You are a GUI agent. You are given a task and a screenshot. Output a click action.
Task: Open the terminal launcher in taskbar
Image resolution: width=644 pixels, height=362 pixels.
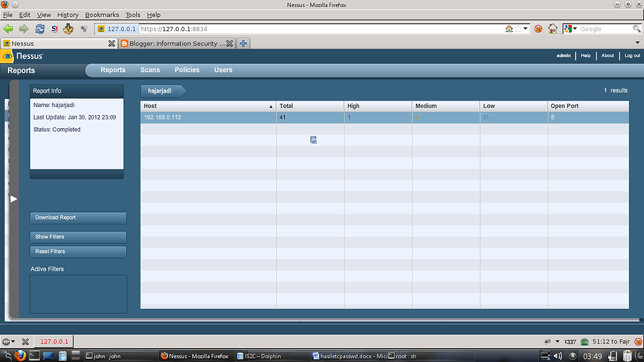point(34,356)
